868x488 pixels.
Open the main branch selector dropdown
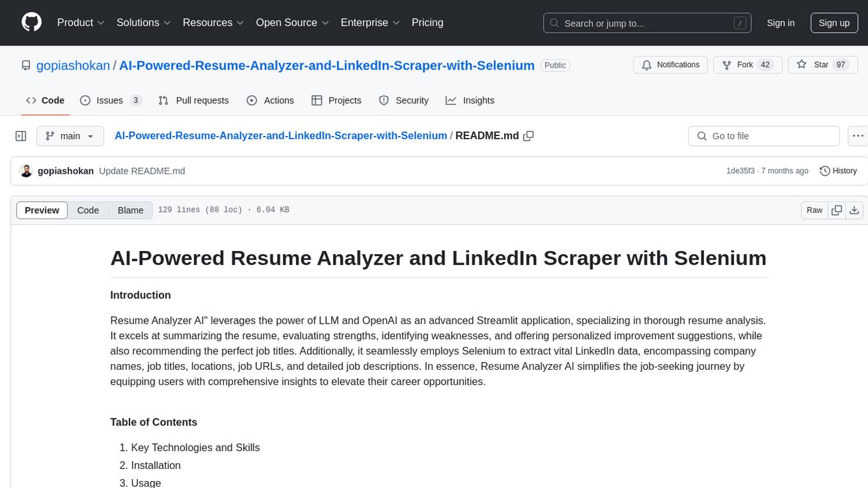(x=70, y=136)
